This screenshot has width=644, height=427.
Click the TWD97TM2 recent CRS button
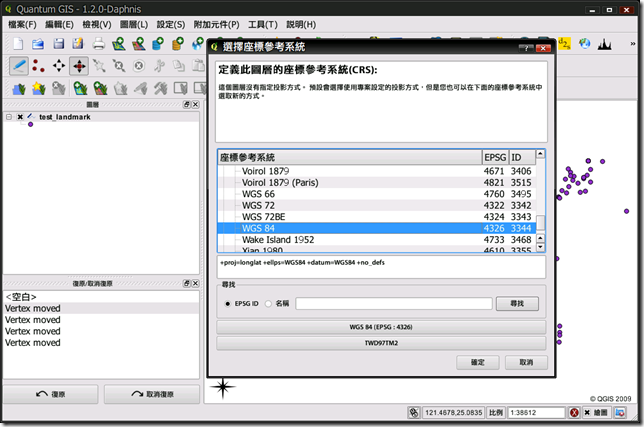[x=381, y=343]
